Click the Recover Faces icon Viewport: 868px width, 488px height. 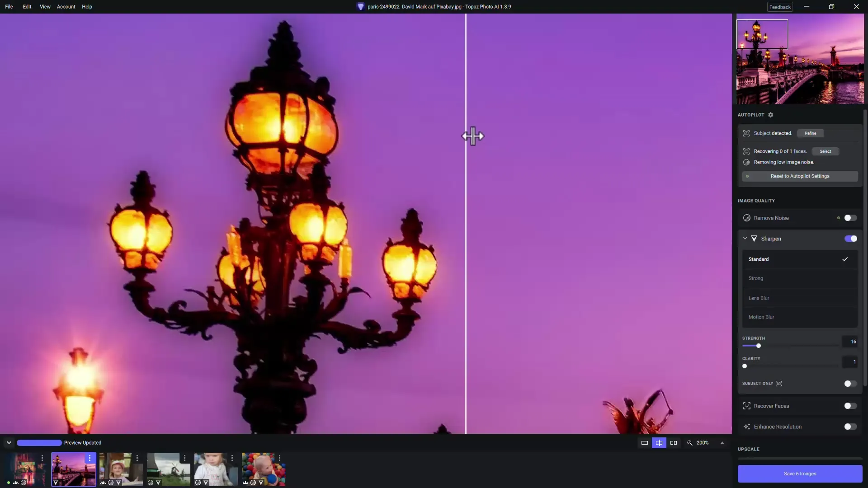click(746, 406)
